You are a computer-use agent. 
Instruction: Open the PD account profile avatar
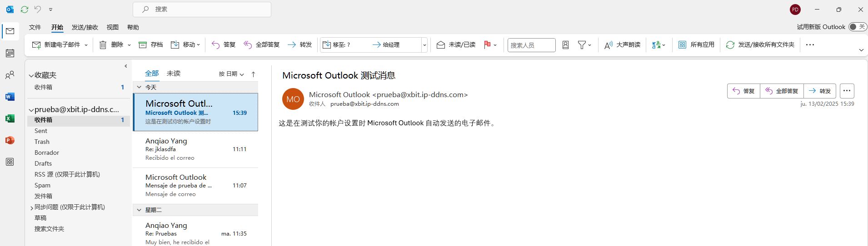795,10
